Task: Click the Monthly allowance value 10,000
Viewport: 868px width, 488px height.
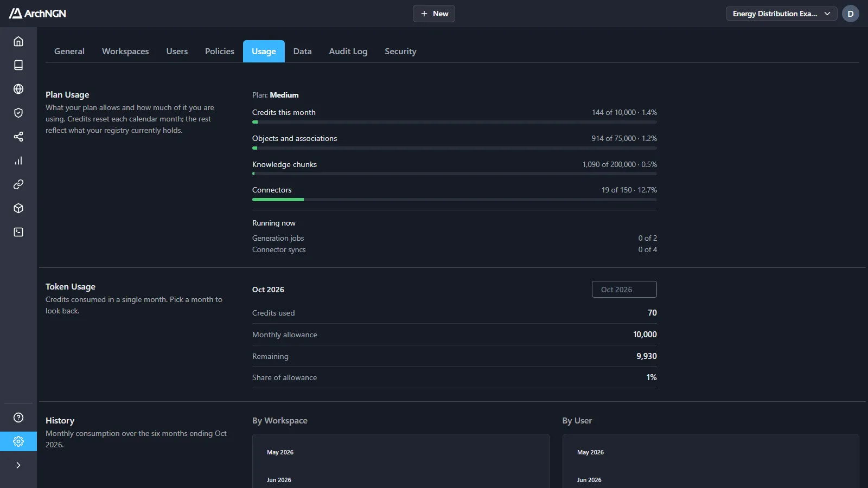Action: click(x=645, y=335)
